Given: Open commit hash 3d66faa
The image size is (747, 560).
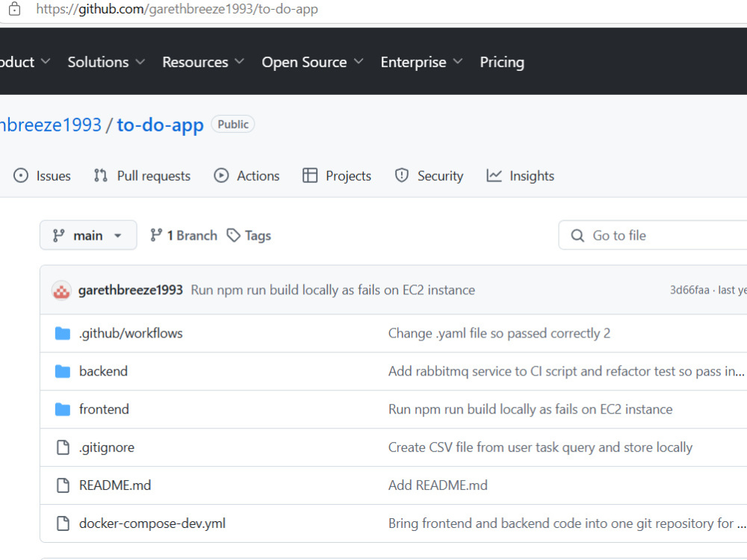Looking at the screenshot, I should tap(689, 290).
